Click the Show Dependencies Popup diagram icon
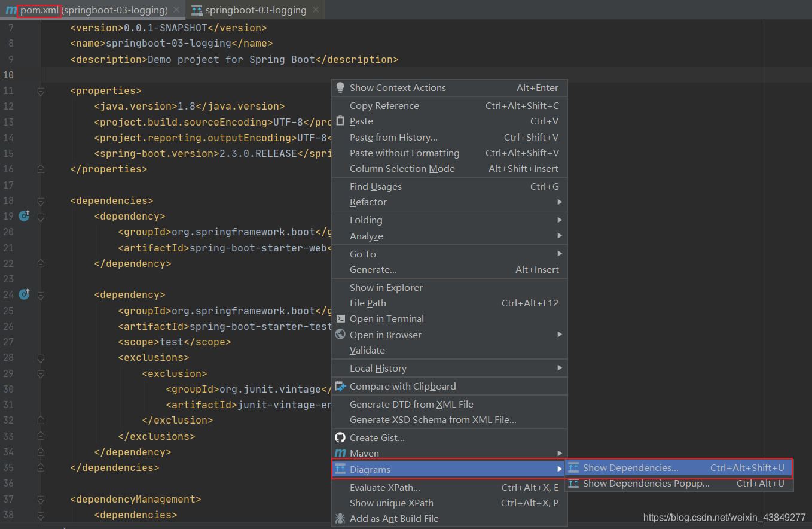This screenshot has height=529, width=812. (573, 484)
